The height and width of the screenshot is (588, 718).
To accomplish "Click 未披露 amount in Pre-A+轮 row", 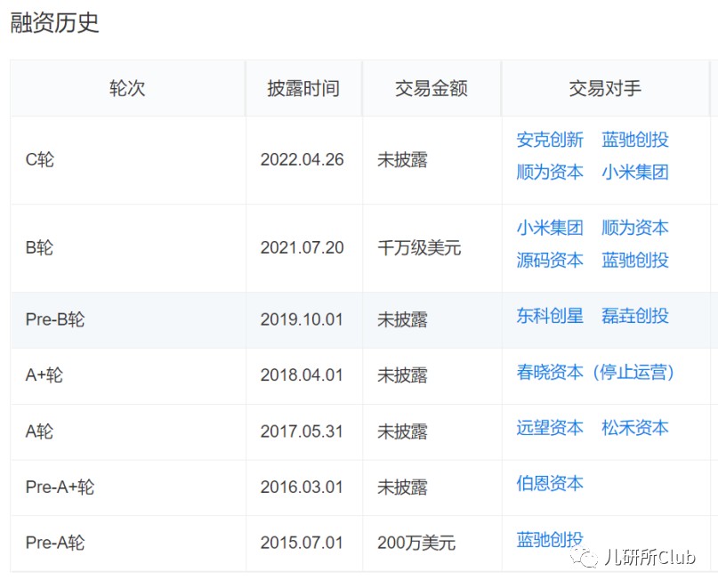I will (402, 487).
